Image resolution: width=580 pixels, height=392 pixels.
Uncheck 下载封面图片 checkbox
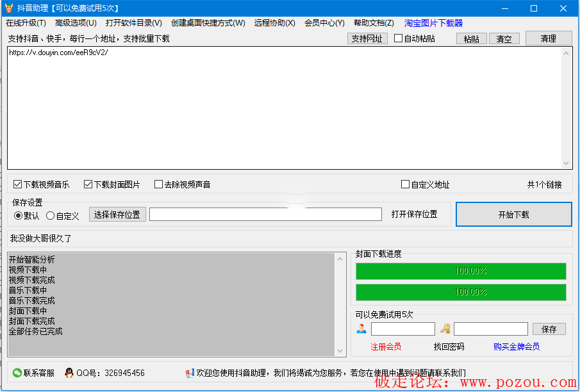coord(88,184)
